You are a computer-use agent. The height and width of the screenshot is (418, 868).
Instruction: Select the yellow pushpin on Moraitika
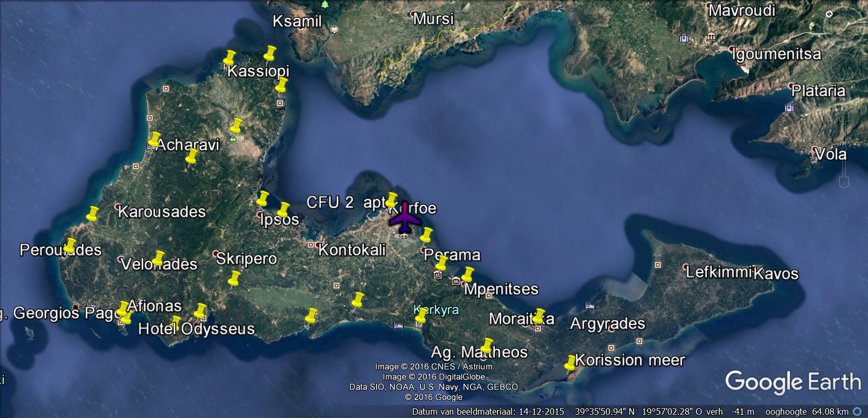tap(538, 316)
